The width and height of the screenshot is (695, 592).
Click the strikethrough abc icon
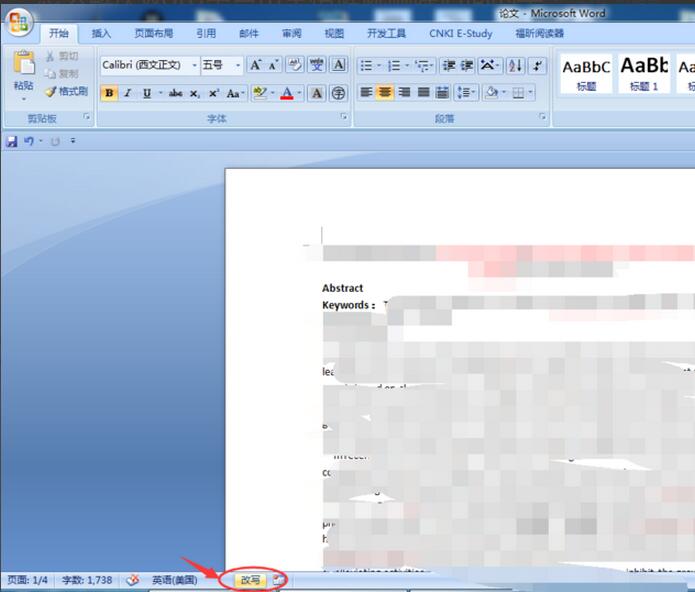tap(175, 93)
